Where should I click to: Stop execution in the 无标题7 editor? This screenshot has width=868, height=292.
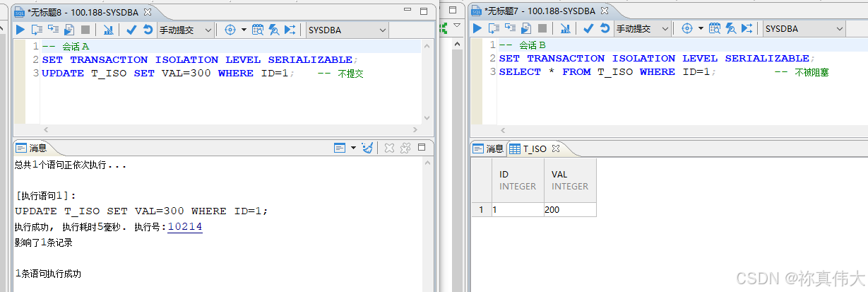(x=542, y=28)
